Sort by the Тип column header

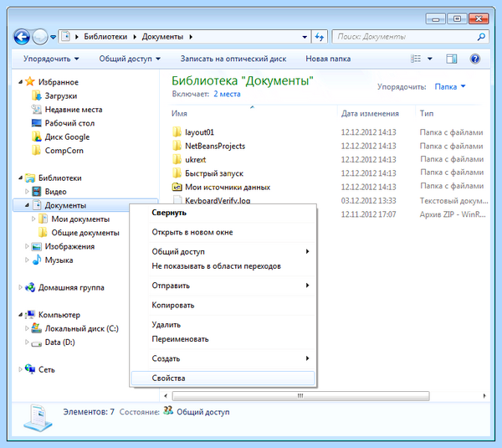click(427, 113)
